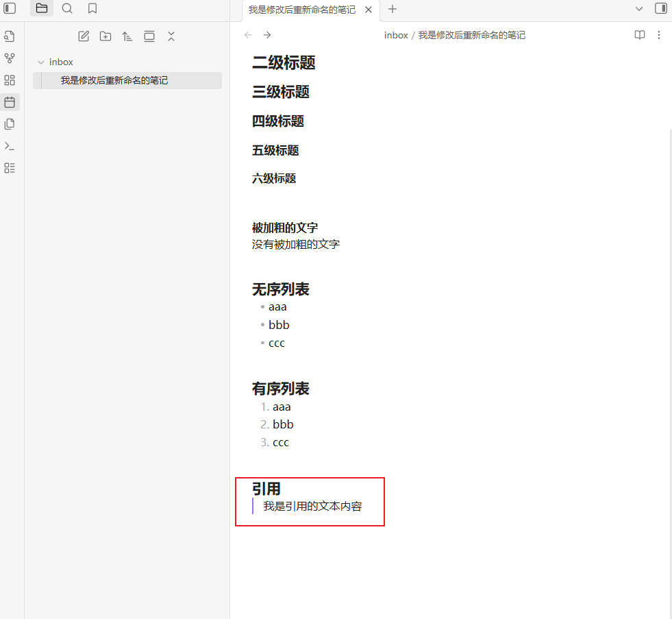Switch to the search panel

[x=67, y=9]
